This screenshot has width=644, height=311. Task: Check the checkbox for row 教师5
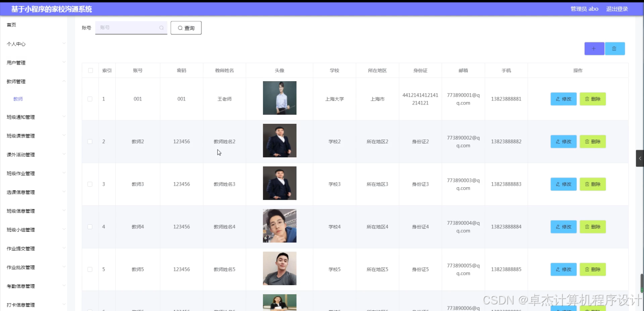point(90,269)
